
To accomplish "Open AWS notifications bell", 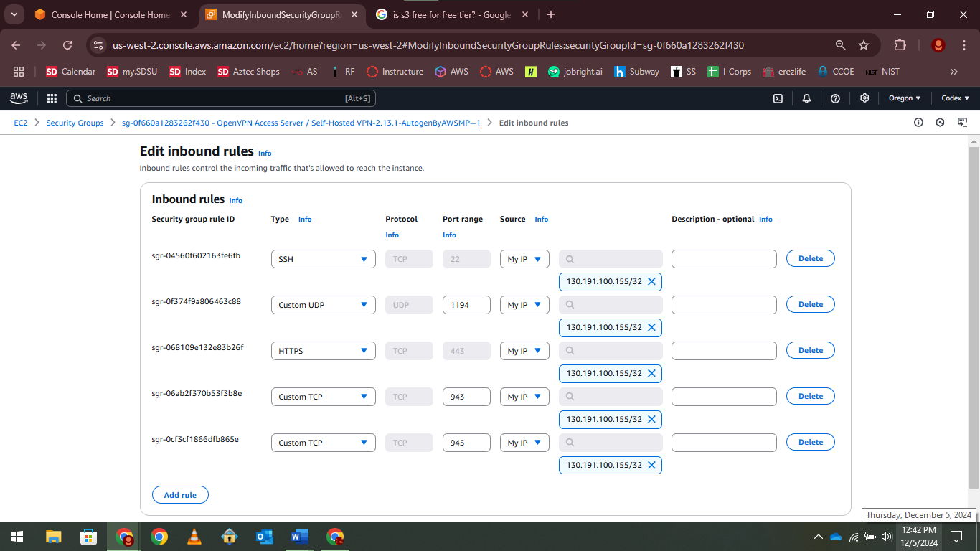I will [x=806, y=98].
